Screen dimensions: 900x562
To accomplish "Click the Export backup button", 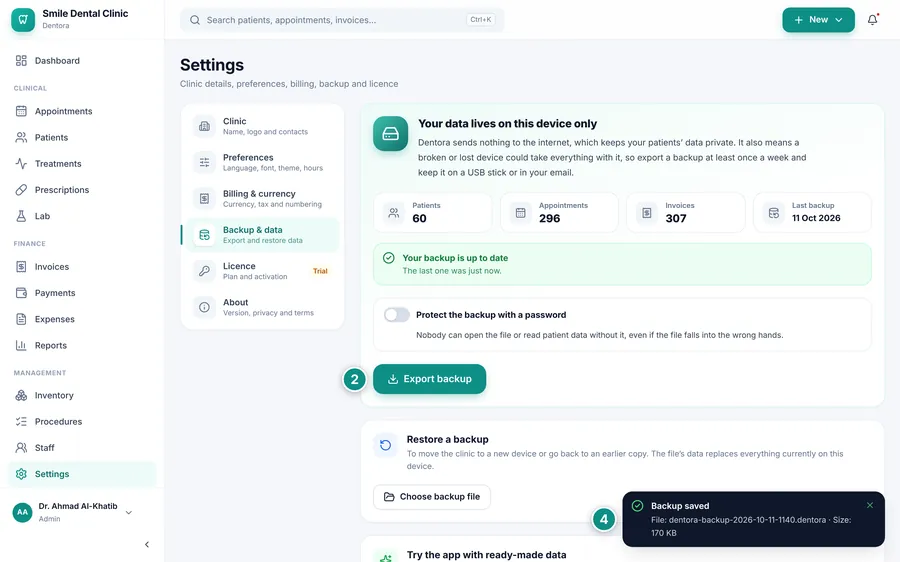I will tap(429, 379).
